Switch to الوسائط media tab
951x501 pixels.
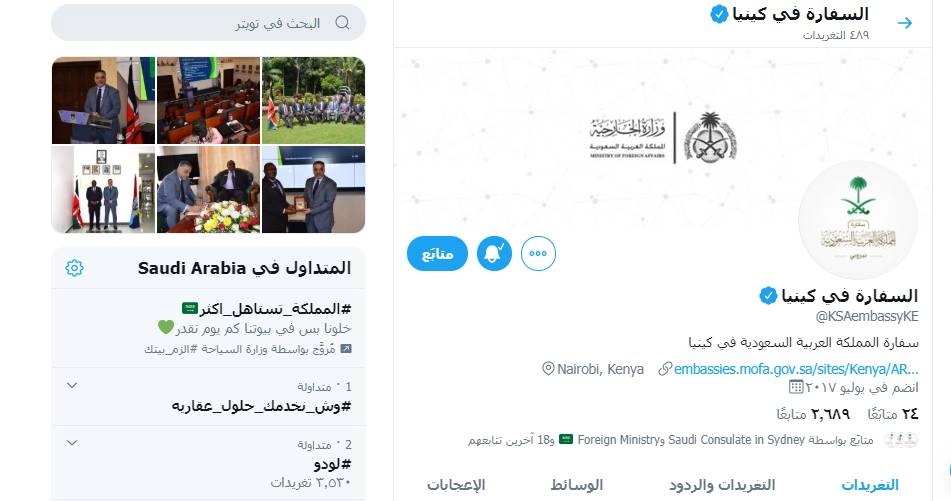tap(577, 485)
